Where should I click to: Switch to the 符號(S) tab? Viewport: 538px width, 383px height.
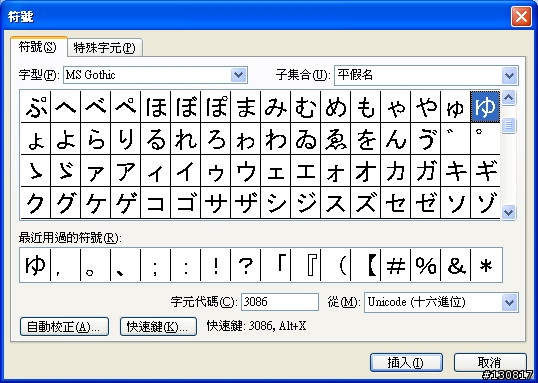[x=38, y=47]
